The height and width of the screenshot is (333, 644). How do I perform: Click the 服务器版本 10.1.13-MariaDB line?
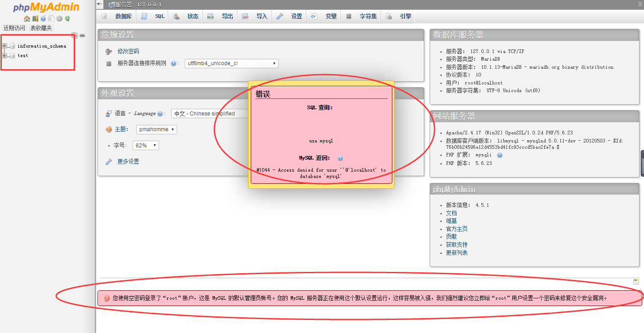coord(529,67)
